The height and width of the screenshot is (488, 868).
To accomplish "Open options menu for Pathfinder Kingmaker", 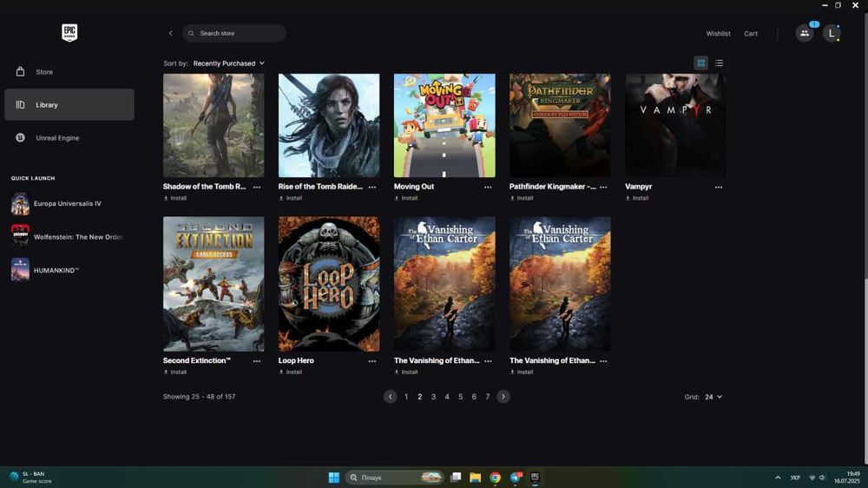I will pos(603,188).
